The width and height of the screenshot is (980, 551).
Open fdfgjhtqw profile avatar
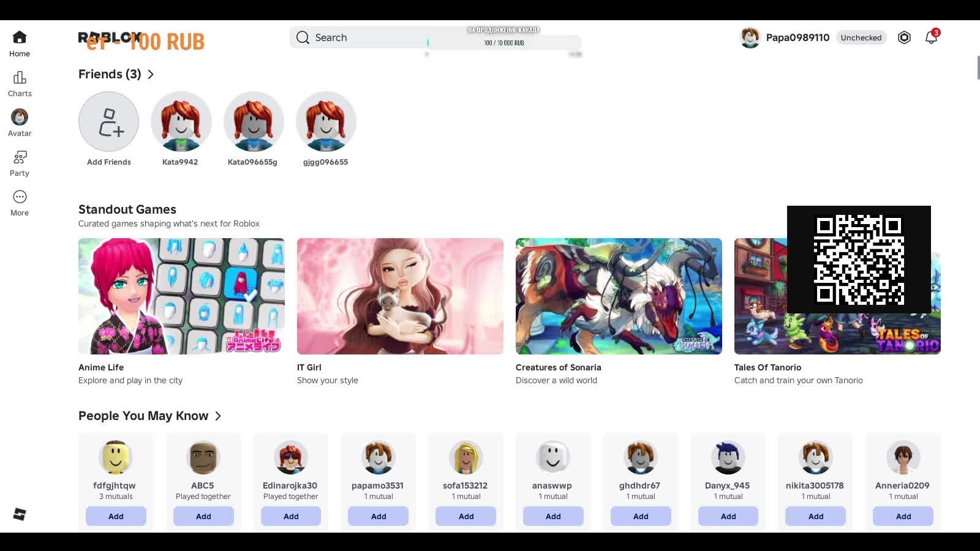coord(116,457)
